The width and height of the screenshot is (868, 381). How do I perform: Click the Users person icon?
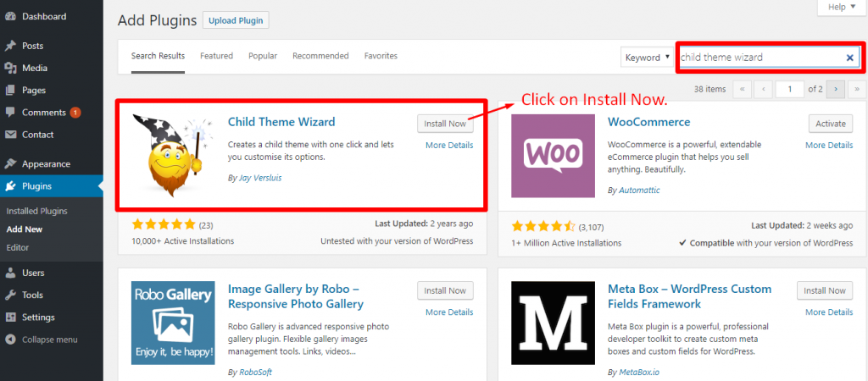coord(10,273)
